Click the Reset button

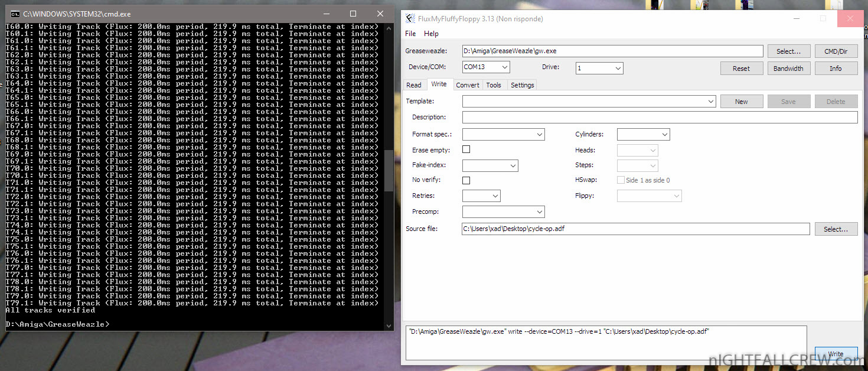pyautogui.click(x=741, y=69)
